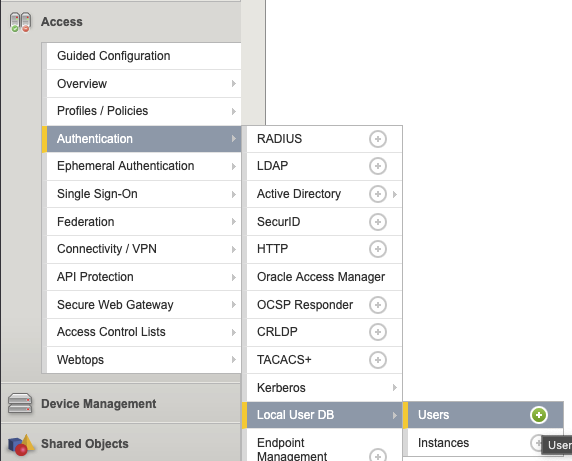The height and width of the screenshot is (461, 572).
Task: Open the Connectivity / VPN menu item
Action: click(x=144, y=249)
